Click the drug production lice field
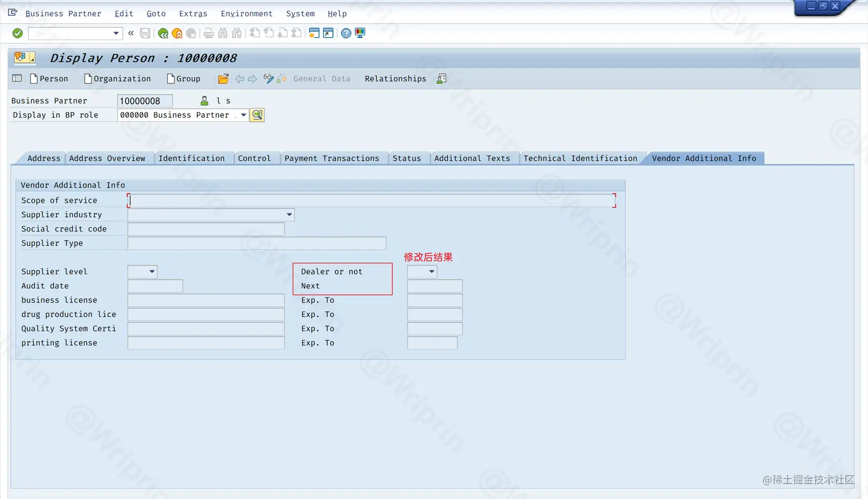The width and height of the screenshot is (868, 499). tap(206, 315)
